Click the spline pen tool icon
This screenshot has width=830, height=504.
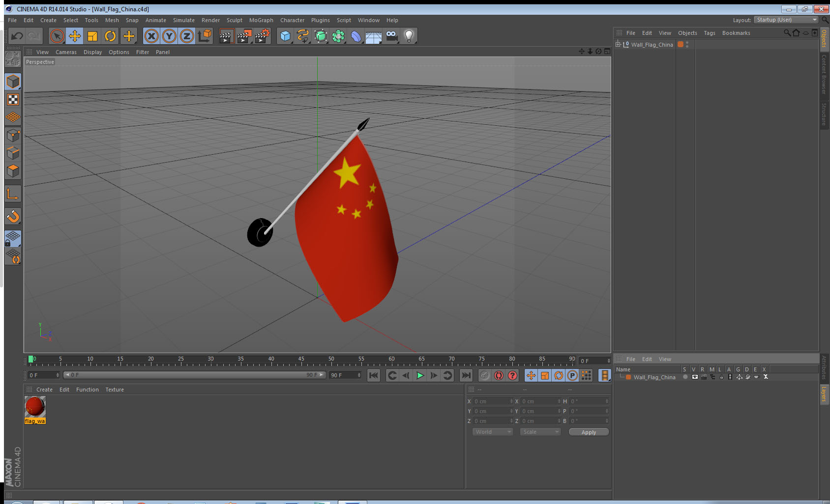pos(303,36)
